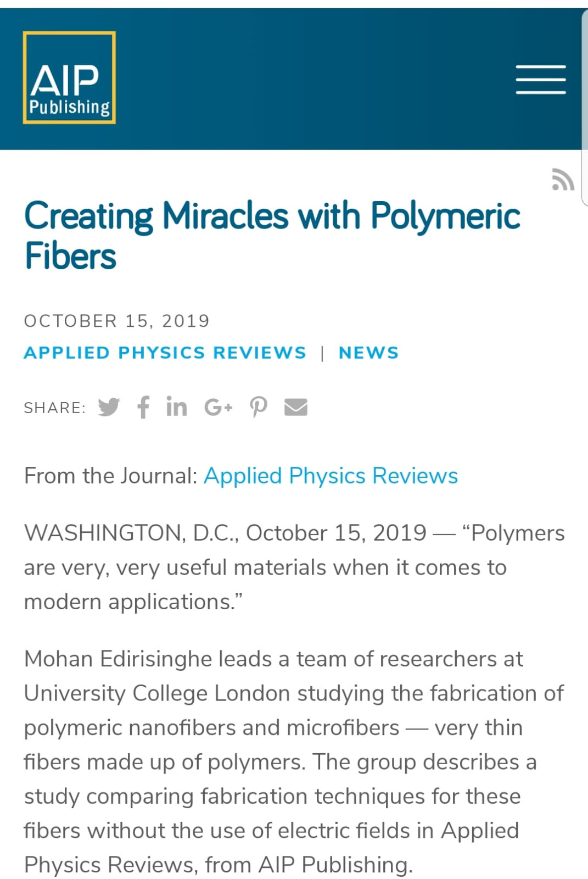588x879 pixels.
Task: Click the WASHINGTON, D.C. opening paragraph
Action: pyautogui.click(x=294, y=568)
